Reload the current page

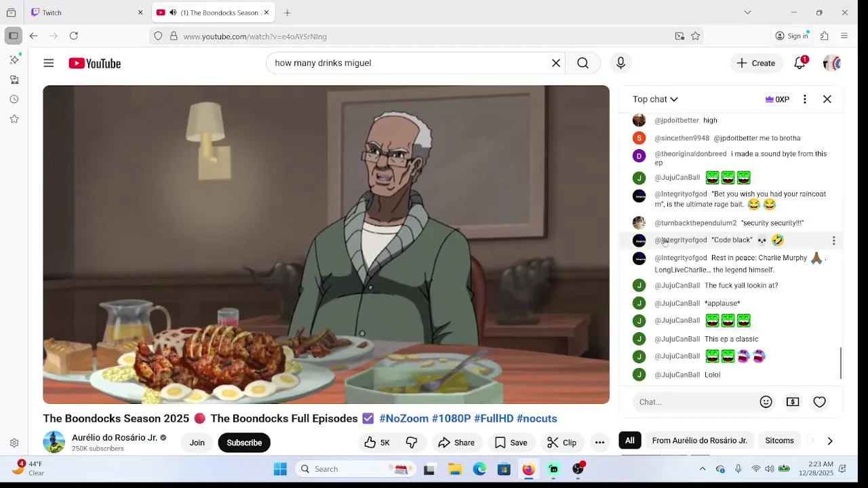coord(74,36)
